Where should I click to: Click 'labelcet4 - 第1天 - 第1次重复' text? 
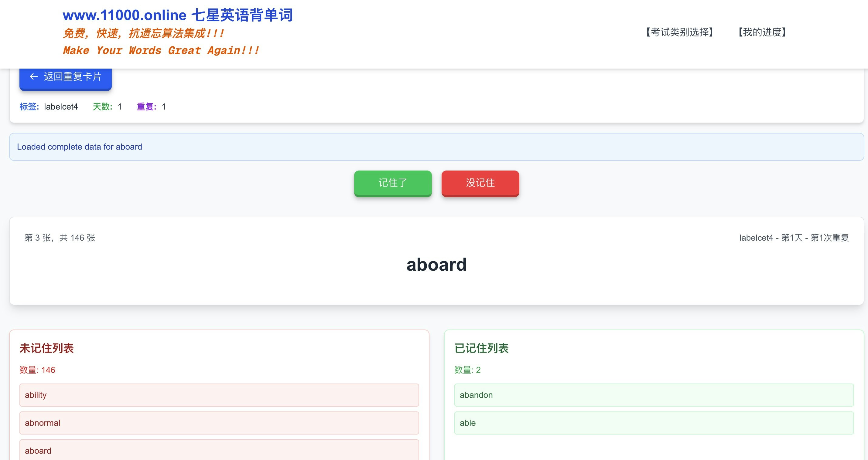point(794,238)
